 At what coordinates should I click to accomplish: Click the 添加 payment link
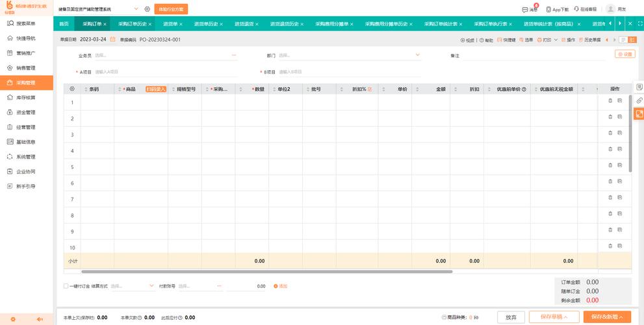click(x=281, y=286)
